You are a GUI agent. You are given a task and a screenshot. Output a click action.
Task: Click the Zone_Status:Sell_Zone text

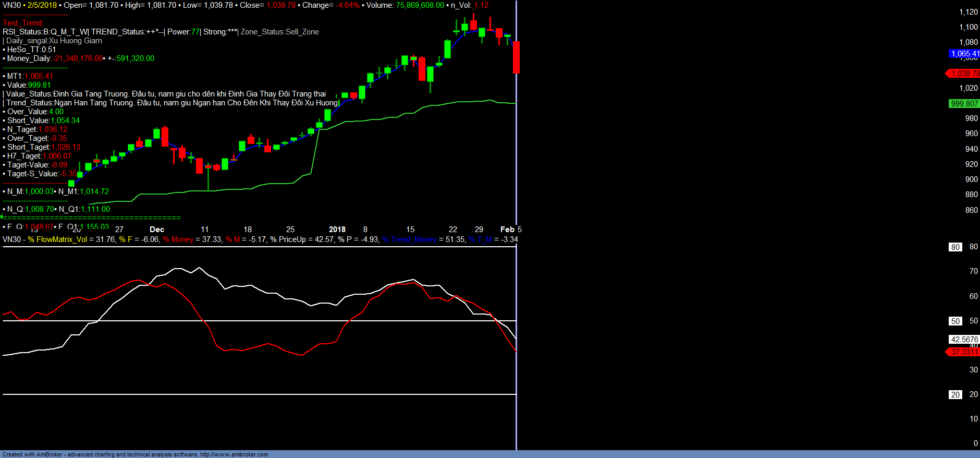(280, 32)
